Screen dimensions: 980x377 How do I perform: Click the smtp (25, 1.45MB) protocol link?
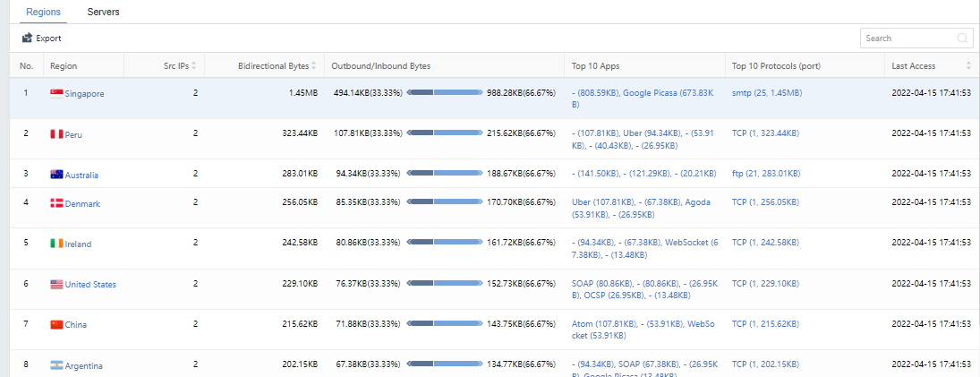(767, 92)
